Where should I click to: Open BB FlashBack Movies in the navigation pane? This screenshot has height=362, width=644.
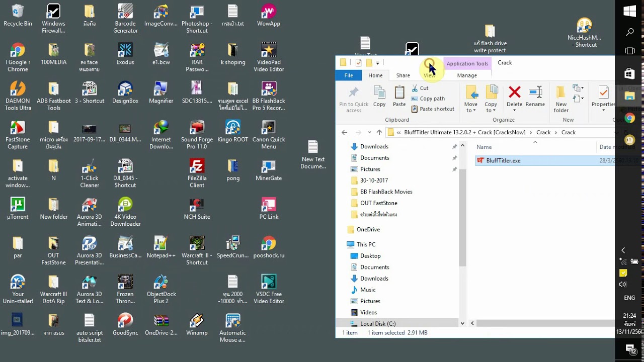(386, 192)
